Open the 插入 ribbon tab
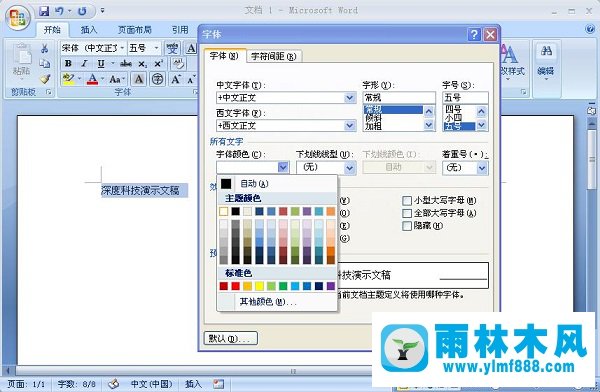Screen dimensions: 600x392 pos(89,29)
